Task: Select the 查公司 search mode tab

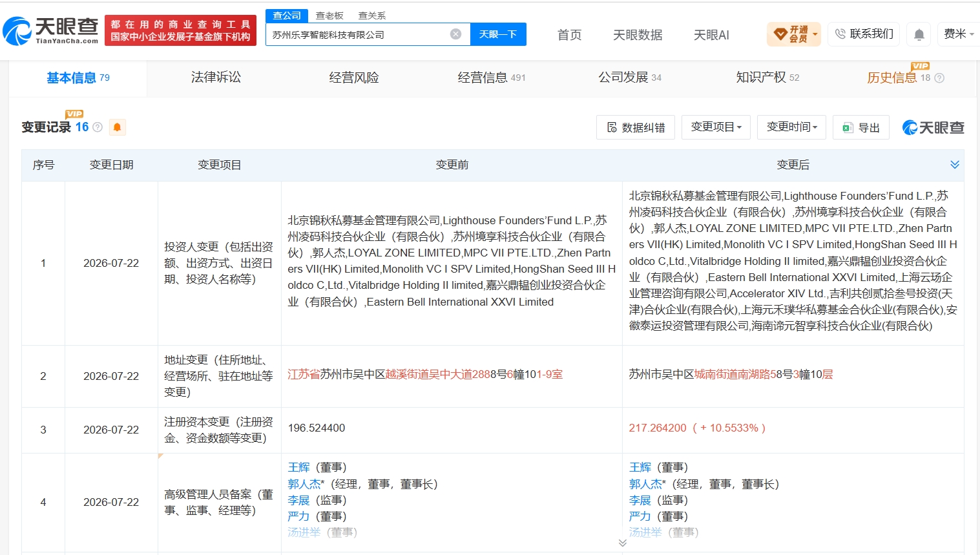Action: pos(287,16)
